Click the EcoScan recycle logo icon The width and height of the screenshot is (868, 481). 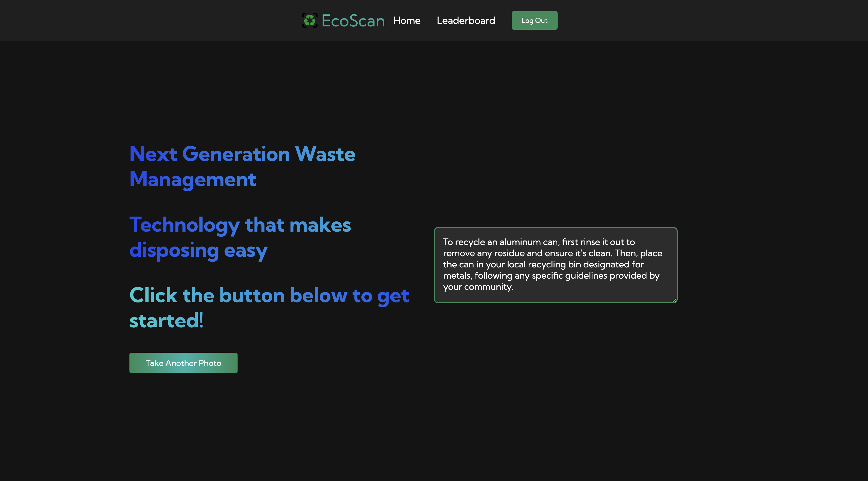pos(309,21)
